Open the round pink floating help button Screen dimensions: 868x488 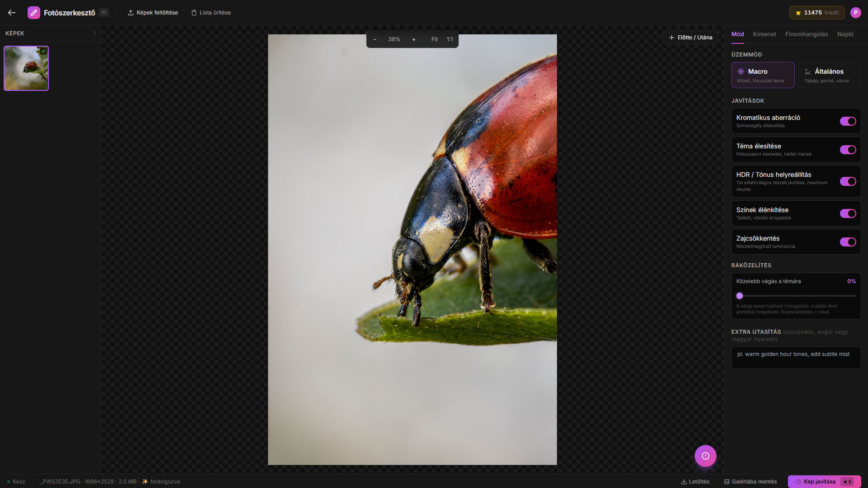tap(705, 456)
